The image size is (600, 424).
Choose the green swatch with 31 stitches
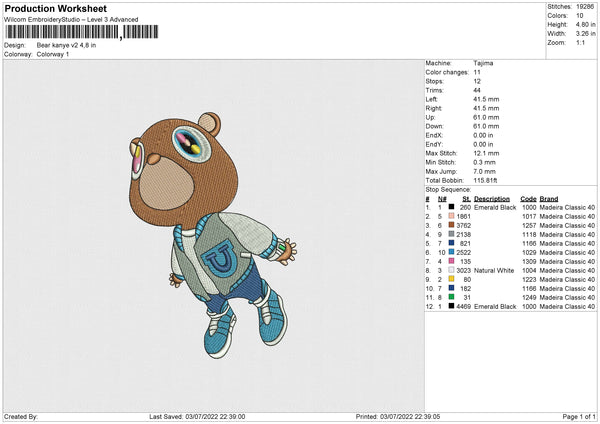coord(452,297)
